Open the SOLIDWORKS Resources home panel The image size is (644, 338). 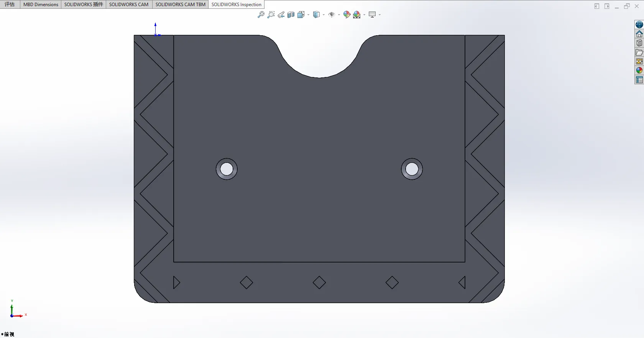639,34
